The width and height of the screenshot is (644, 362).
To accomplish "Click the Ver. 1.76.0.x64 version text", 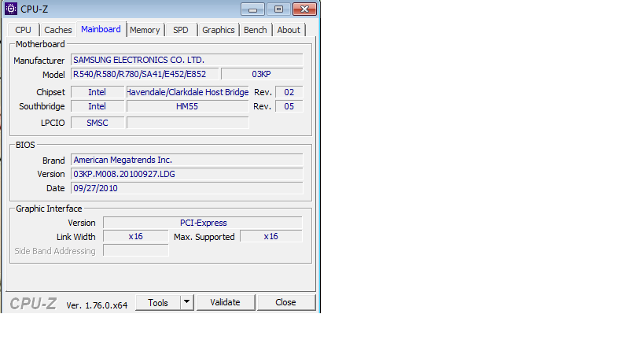I will [x=97, y=305].
